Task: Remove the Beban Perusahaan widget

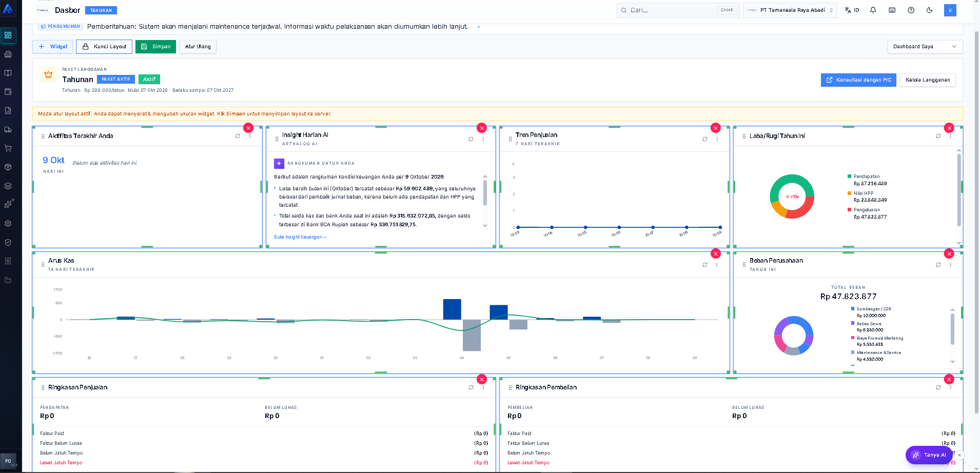Action: click(x=949, y=253)
